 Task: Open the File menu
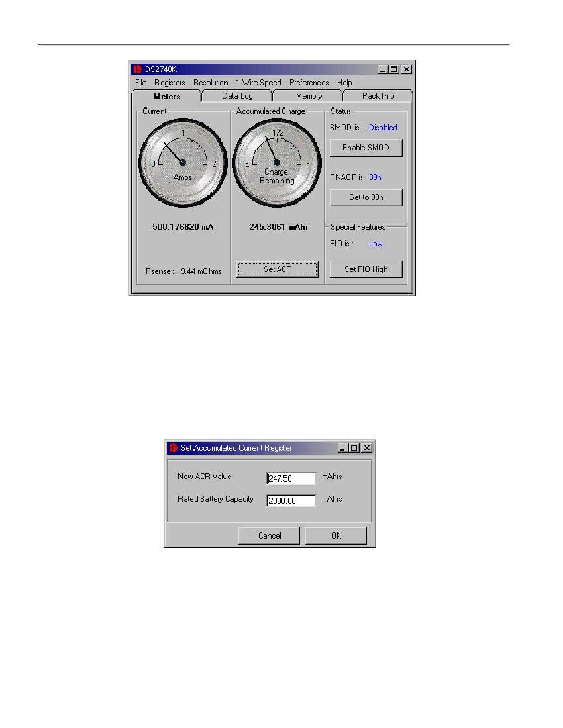[x=140, y=83]
